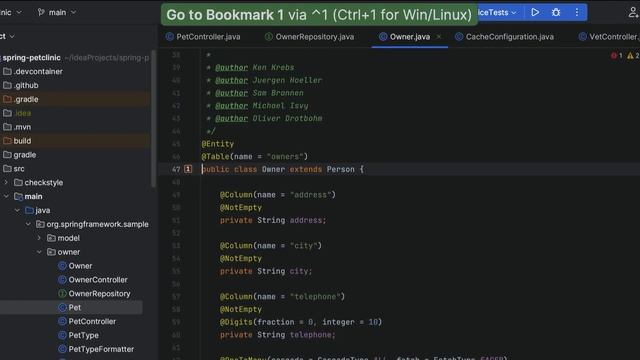Viewport: 640px width, 360px height.
Task: Click the telephone field declaration
Action: coord(278,335)
